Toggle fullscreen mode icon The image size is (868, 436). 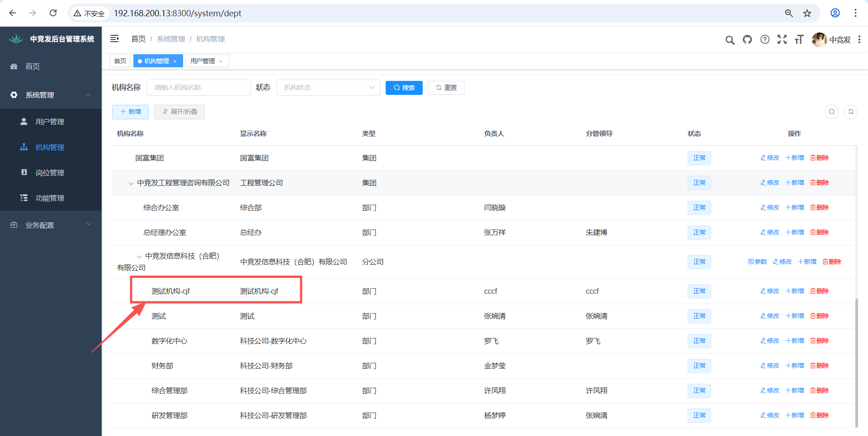(x=782, y=40)
